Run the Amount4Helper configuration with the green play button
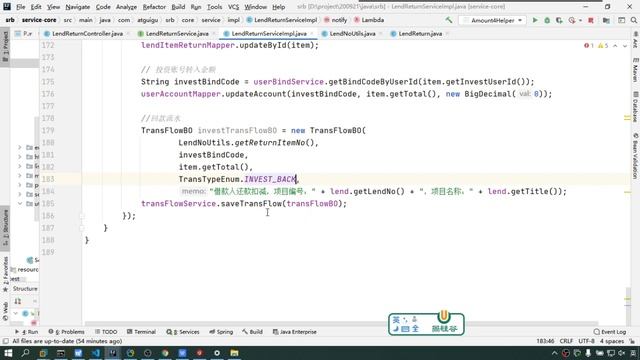Image resolution: width=640 pixels, height=360 pixels. pos(535,20)
